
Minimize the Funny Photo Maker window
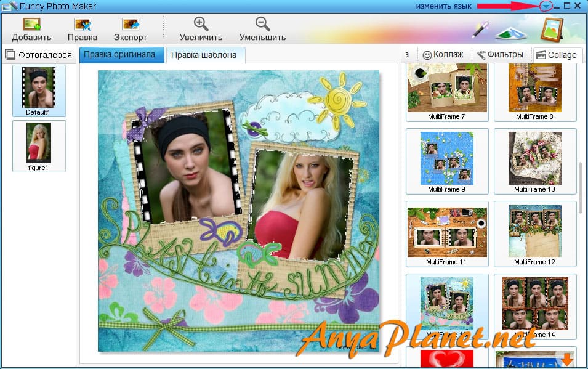click(x=557, y=6)
